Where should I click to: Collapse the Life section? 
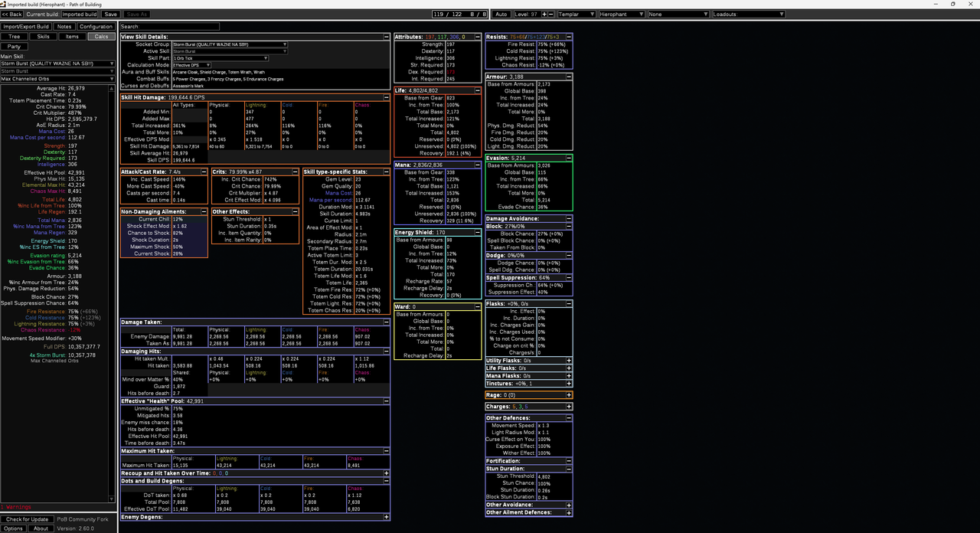478,90
